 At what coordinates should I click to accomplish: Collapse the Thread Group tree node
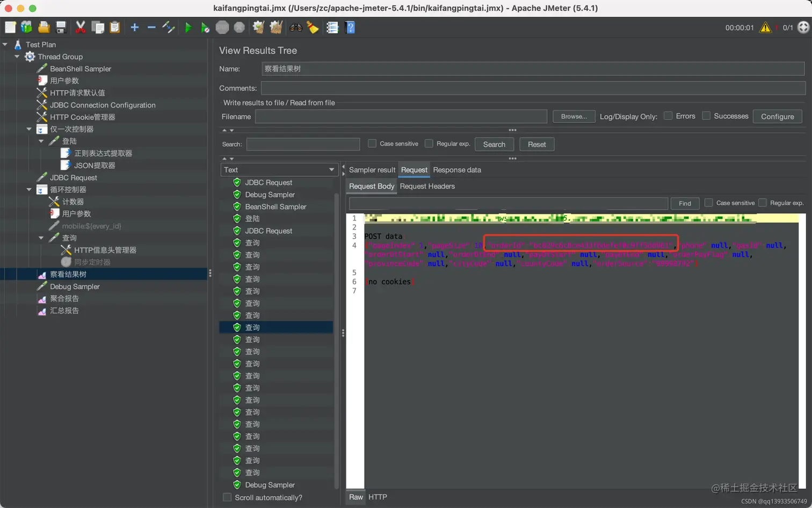(17, 56)
